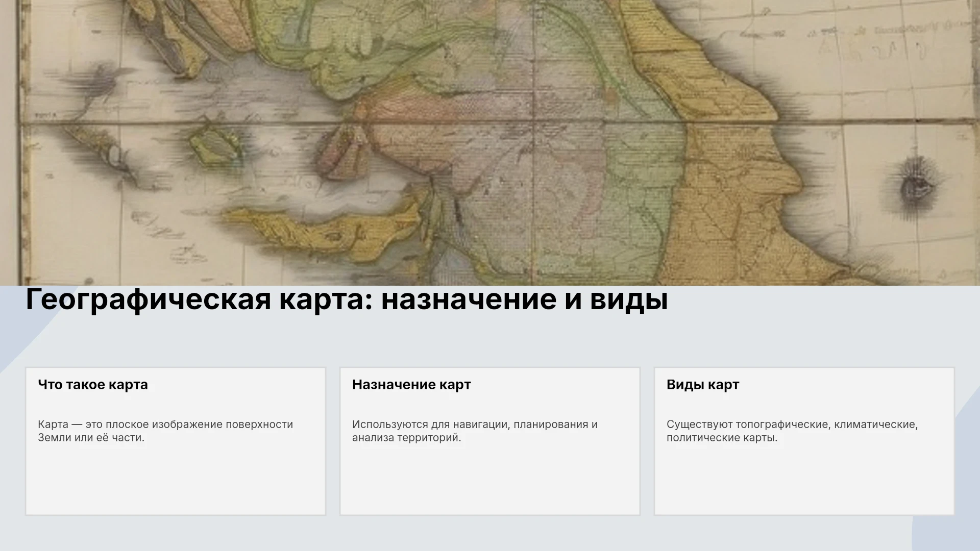This screenshot has height=551, width=980.
Task: Select the 'Виды карт' card heading
Action: 703,385
